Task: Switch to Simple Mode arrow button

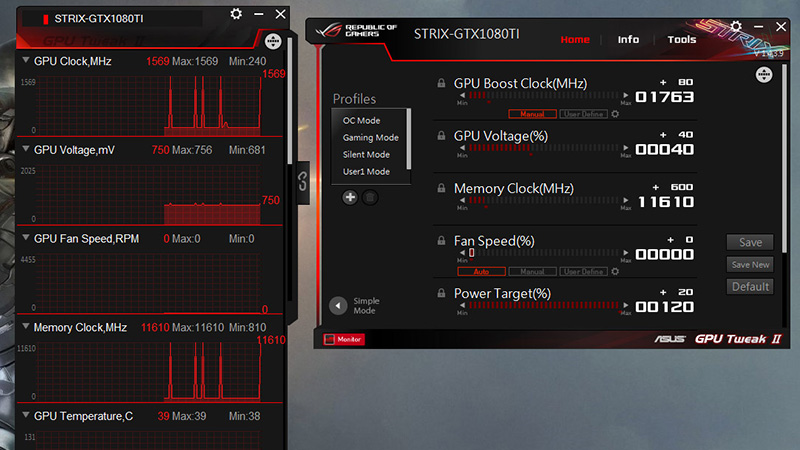Action: 338,306
